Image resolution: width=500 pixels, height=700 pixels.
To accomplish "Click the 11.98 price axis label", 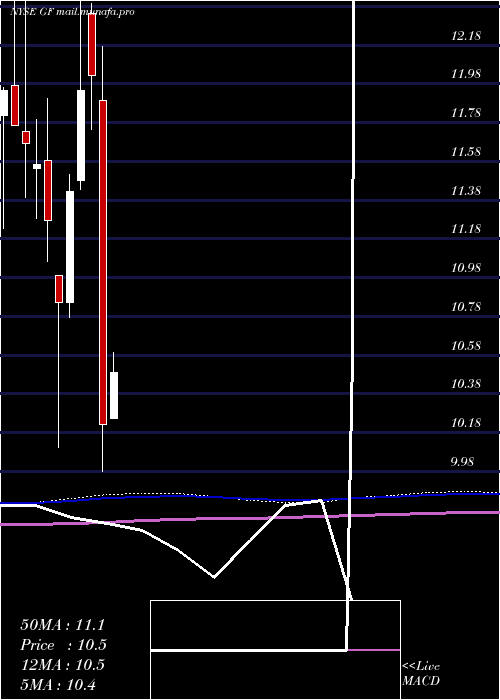I will 466,74.
